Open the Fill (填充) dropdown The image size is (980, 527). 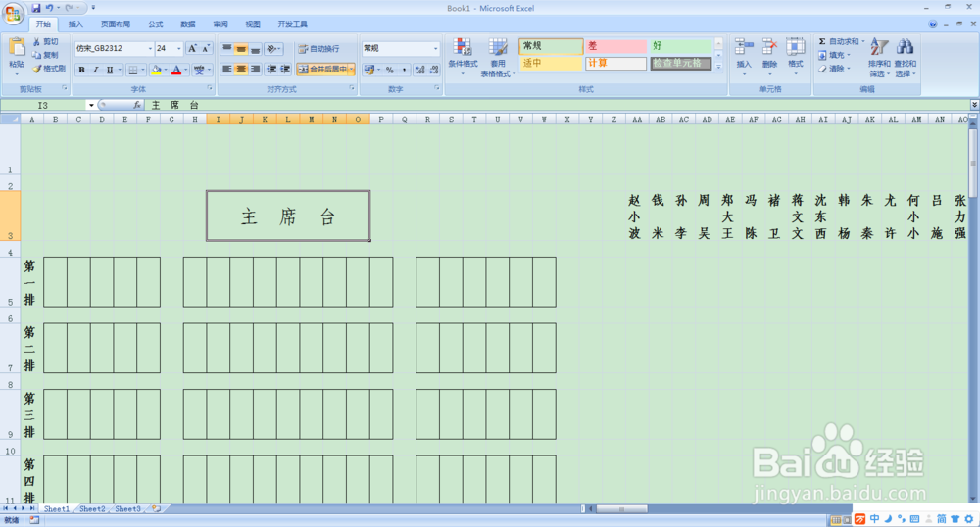tap(834, 55)
